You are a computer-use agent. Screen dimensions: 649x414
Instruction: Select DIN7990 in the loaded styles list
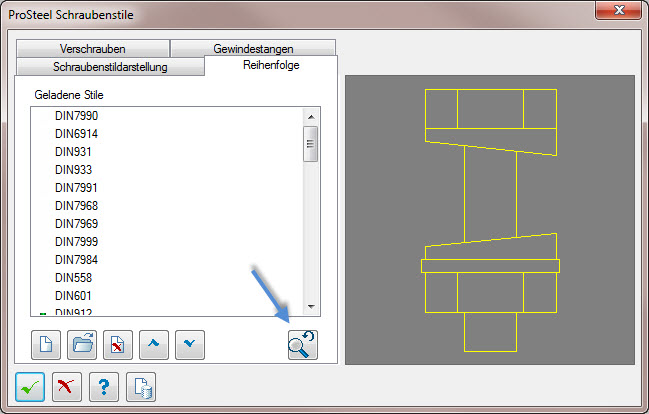point(77,116)
